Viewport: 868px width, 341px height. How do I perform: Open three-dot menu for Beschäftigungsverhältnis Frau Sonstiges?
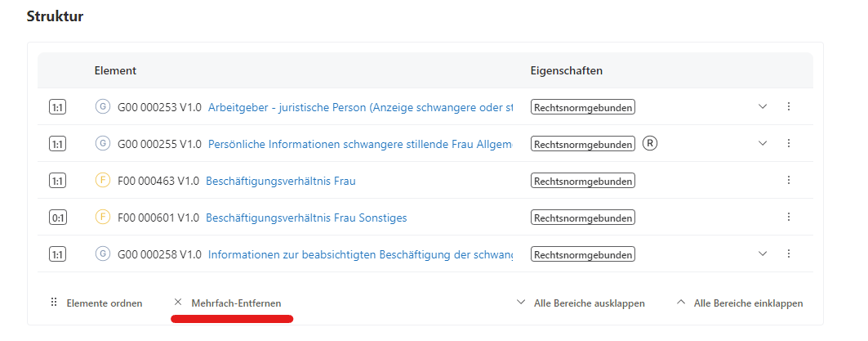(x=789, y=218)
